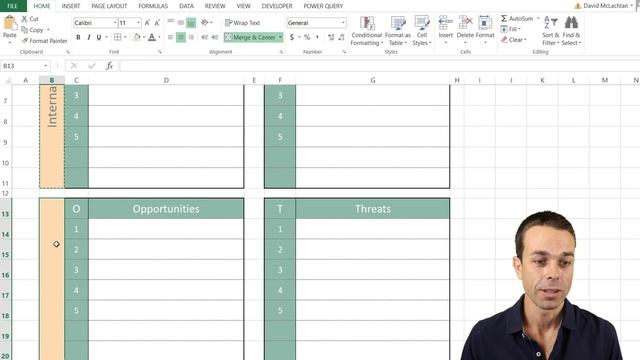
Task: Copy the selection to clipboard
Action: tap(33, 30)
